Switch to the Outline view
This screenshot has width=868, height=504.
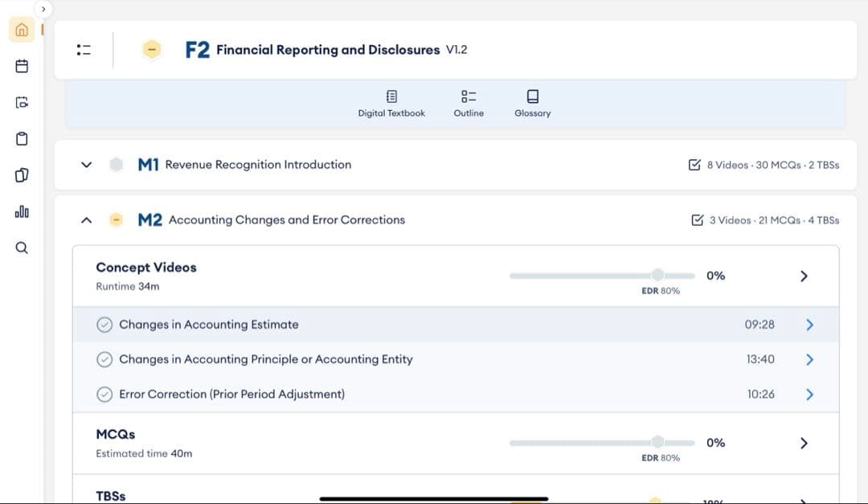[x=469, y=104]
